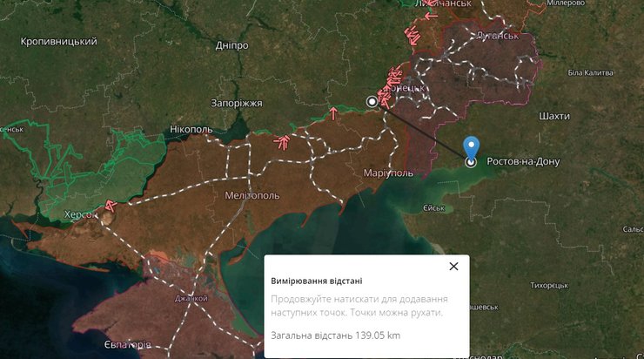This screenshot has width=644, height=359.
Task: Click the Євпаторія city label
Action: coord(128,344)
